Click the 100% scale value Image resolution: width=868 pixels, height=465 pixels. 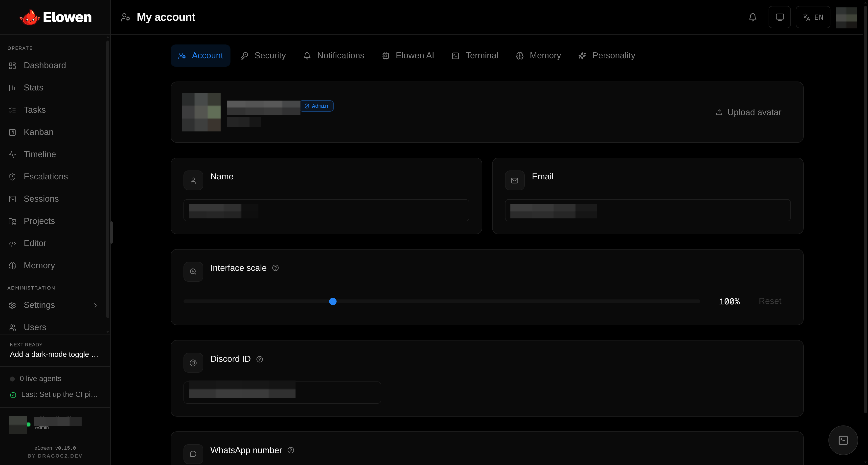(x=729, y=301)
